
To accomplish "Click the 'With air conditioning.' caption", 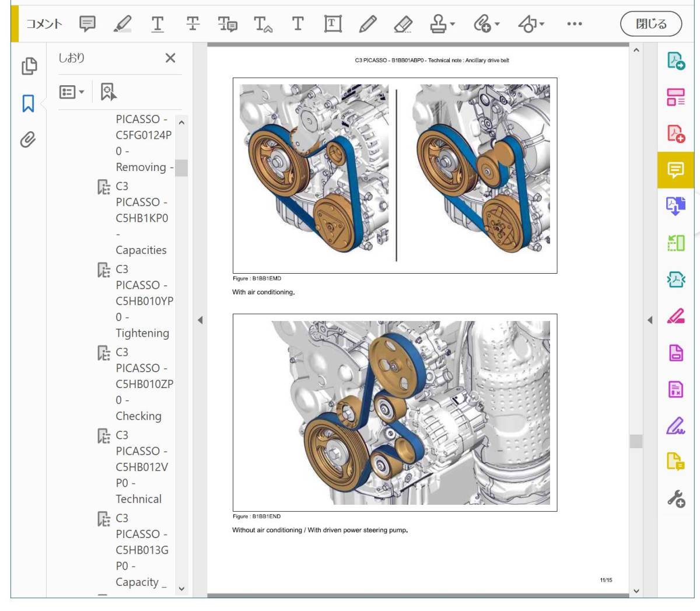I will pyautogui.click(x=264, y=292).
